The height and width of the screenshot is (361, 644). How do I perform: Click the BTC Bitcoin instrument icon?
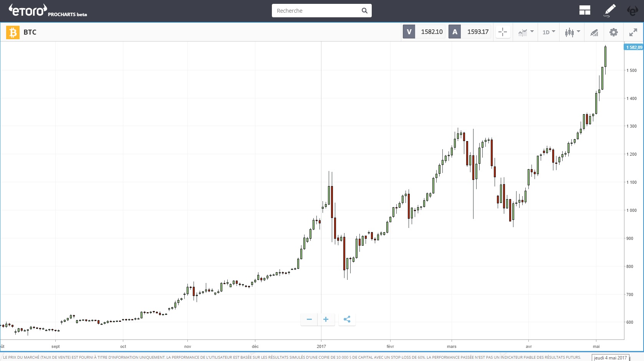13,32
